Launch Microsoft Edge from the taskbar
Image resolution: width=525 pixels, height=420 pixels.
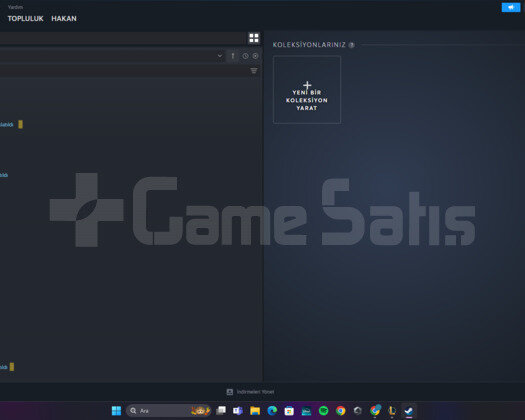coord(272,411)
